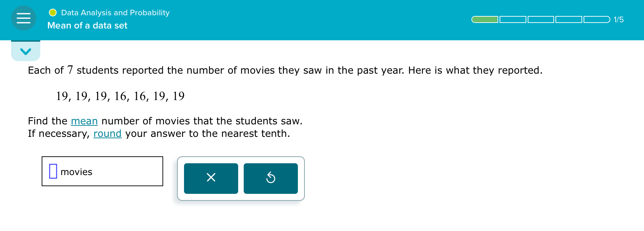644x231 pixels.
Task: Select the first green progress segment
Action: click(x=485, y=19)
